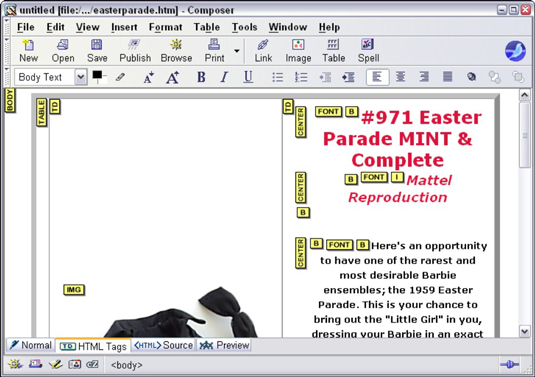Select align center option

point(401,77)
